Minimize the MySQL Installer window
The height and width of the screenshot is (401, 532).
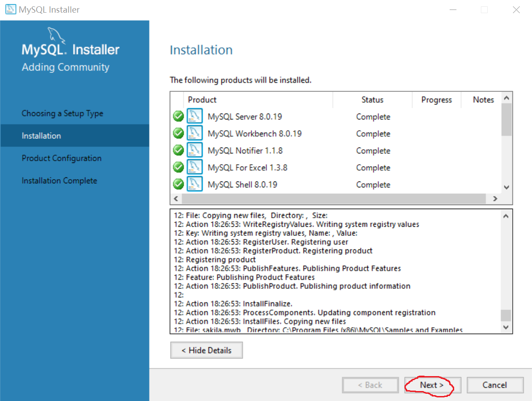point(453,10)
